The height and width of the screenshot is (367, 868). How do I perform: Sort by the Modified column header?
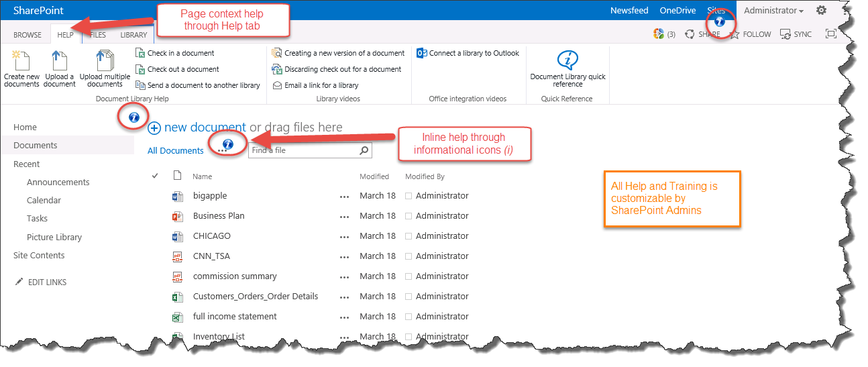[374, 176]
